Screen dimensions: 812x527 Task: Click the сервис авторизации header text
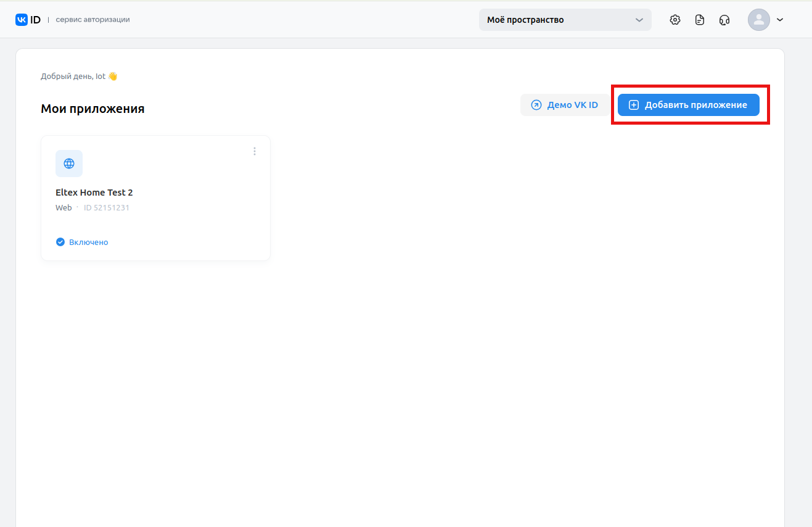[x=93, y=20]
